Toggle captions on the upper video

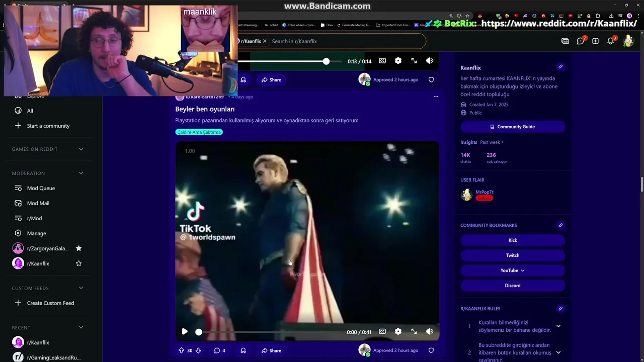pos(382,61)
